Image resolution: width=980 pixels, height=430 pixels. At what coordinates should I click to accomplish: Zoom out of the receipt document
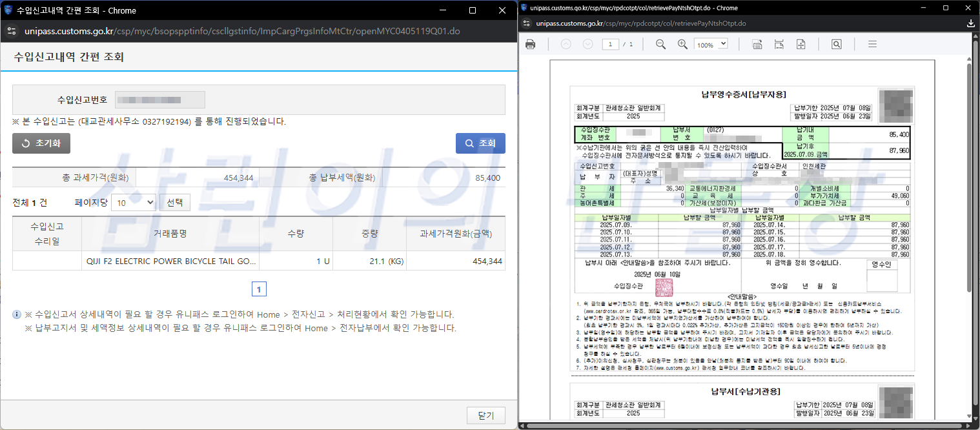tap(660, 45)
